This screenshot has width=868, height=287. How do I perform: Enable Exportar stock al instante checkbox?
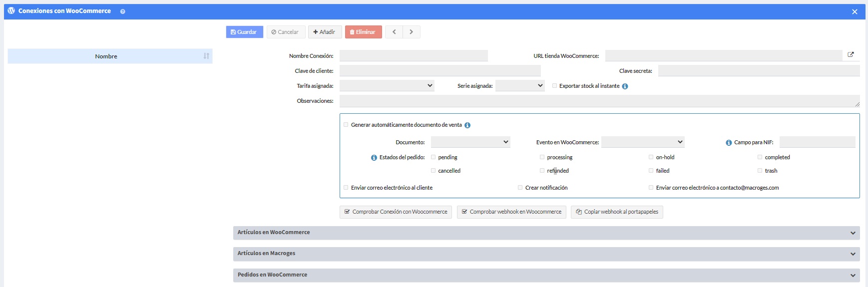click(555, 86)
